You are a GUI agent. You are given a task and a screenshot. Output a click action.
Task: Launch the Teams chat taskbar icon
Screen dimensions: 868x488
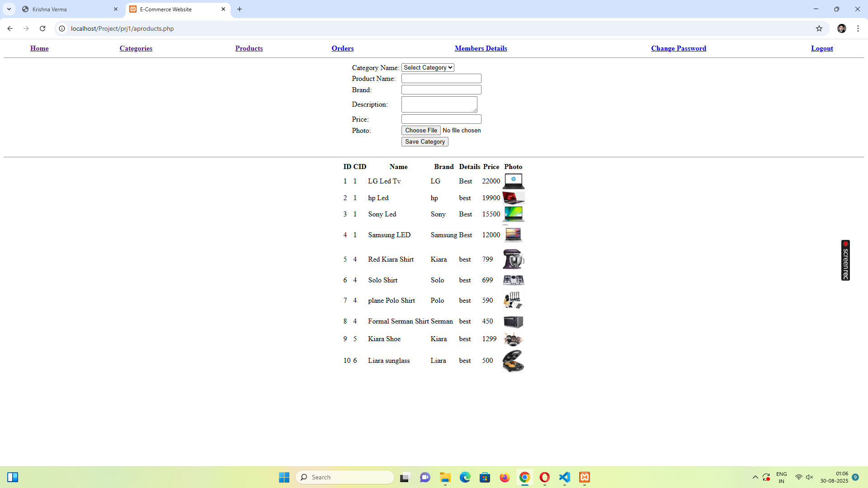click(425, 477)
